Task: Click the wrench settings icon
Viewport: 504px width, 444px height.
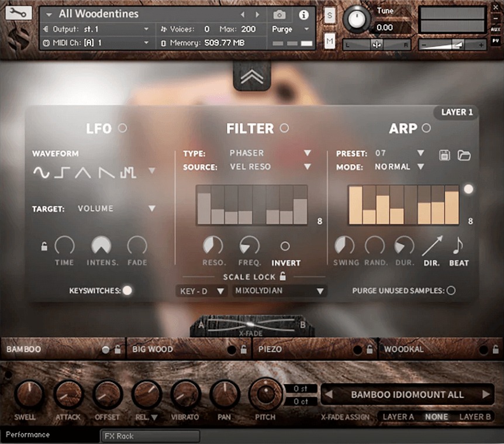Action: [x=19, y=13]
